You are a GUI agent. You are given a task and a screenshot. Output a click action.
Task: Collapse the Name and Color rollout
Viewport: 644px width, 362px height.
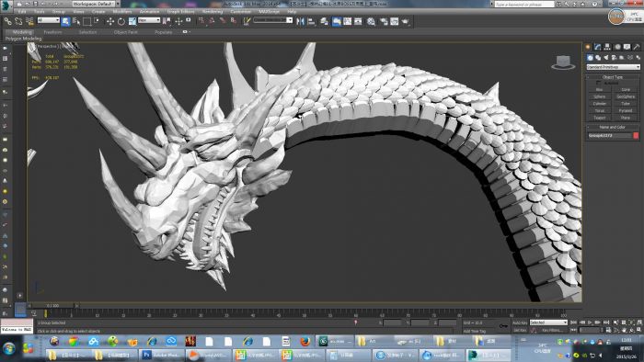click(x=613, y=127)
